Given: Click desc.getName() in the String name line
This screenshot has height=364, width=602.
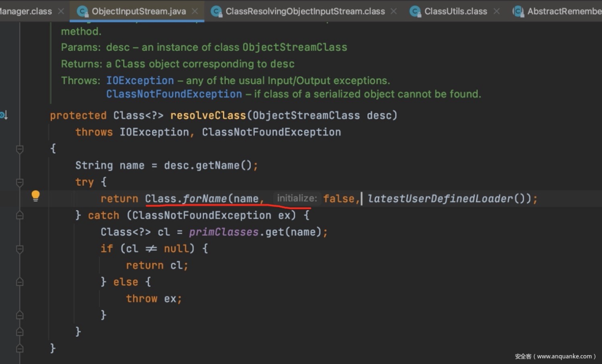Looking at the screenshot, I should coord(207,166).
